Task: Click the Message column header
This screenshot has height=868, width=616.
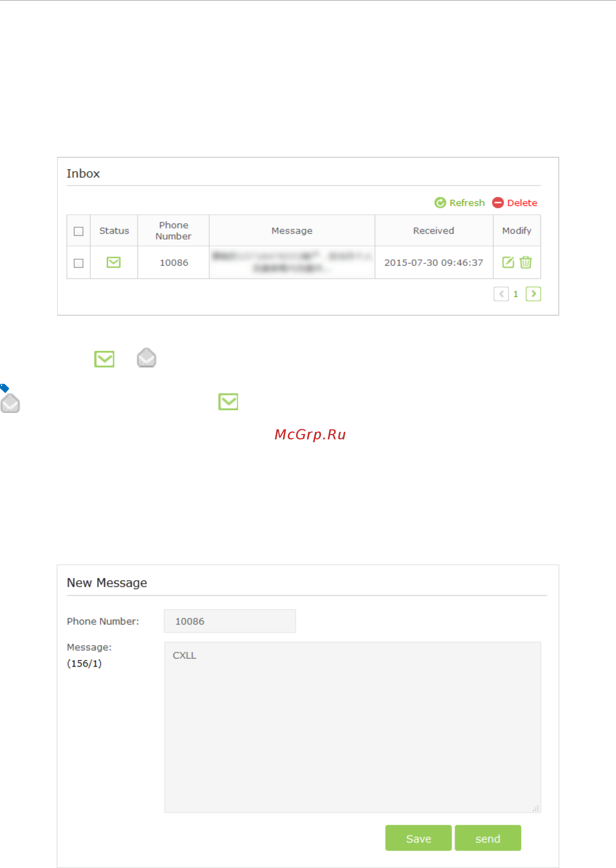Action: click(292, 231)
